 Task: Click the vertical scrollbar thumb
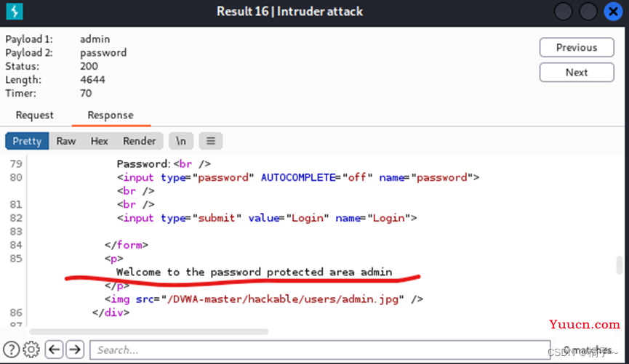(620, 265)
